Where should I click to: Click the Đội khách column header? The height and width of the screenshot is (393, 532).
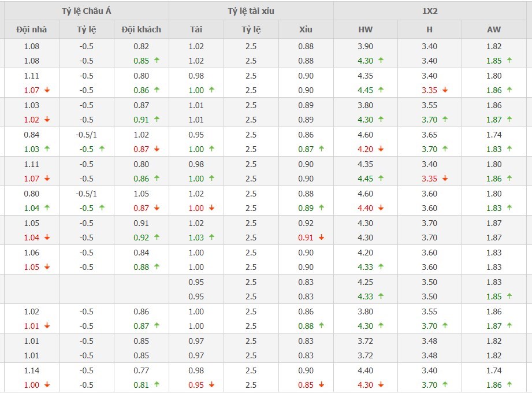tap(141, 29)
